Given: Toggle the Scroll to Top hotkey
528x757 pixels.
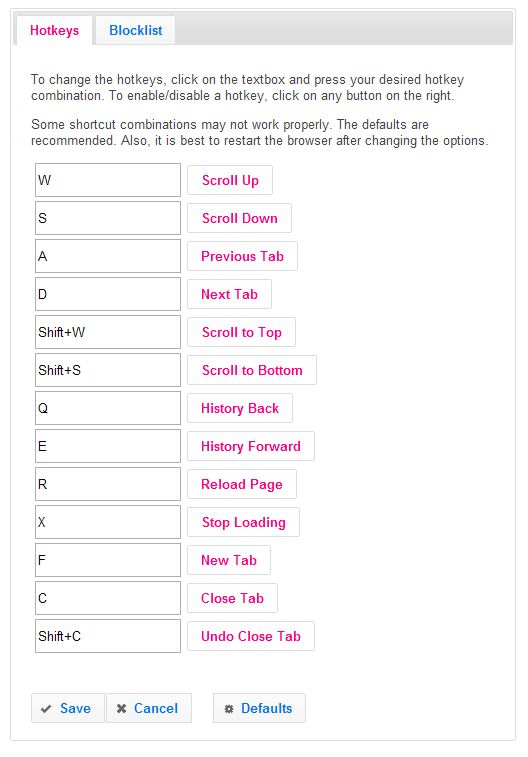Looking at the screenshot, I should point(241,332).
